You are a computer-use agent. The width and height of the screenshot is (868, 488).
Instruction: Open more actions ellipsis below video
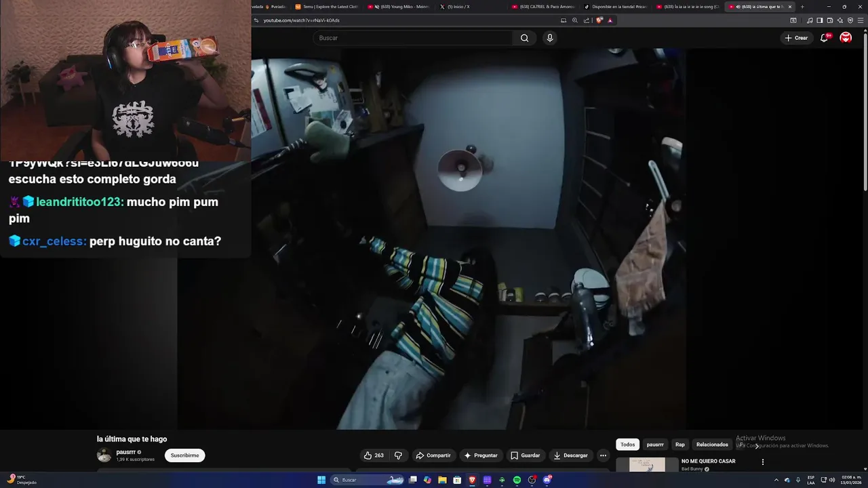click(603, 455)
